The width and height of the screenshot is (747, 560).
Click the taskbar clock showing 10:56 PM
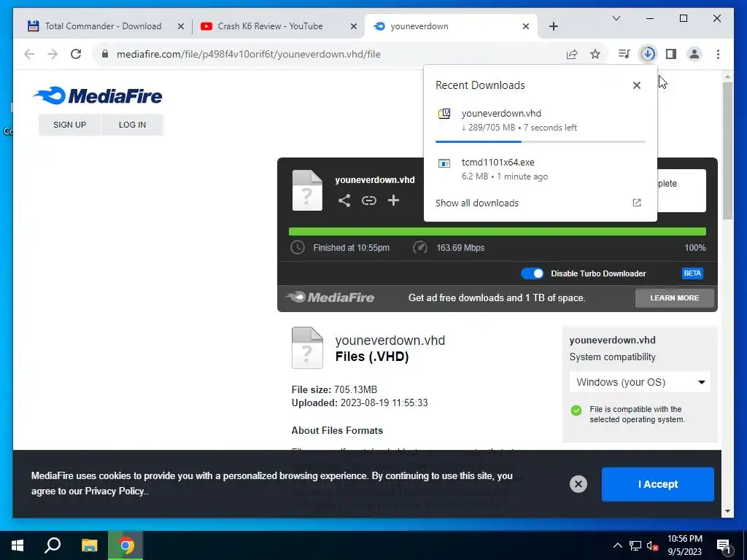(x=684, y=545)
